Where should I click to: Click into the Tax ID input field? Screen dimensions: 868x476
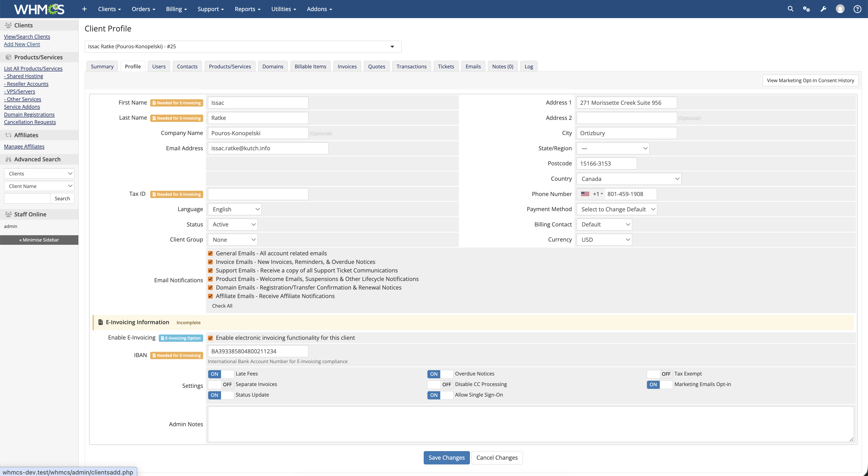point(258,194)
